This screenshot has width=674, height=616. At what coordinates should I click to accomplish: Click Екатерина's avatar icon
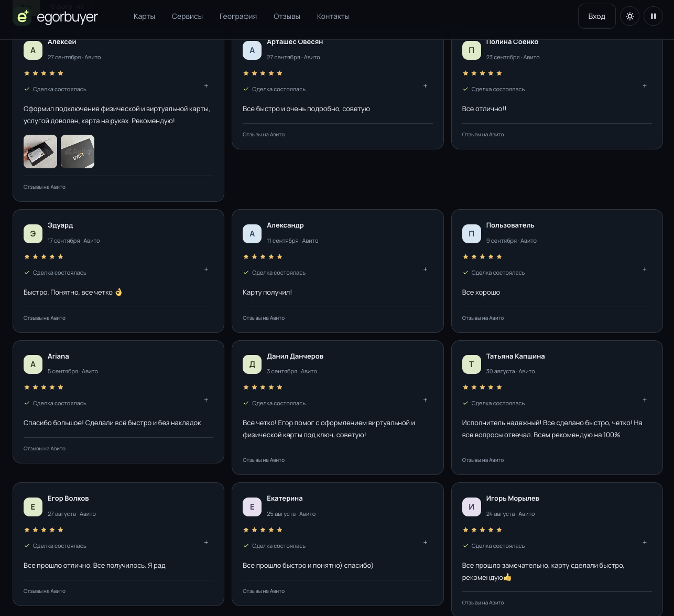(252, 506)
